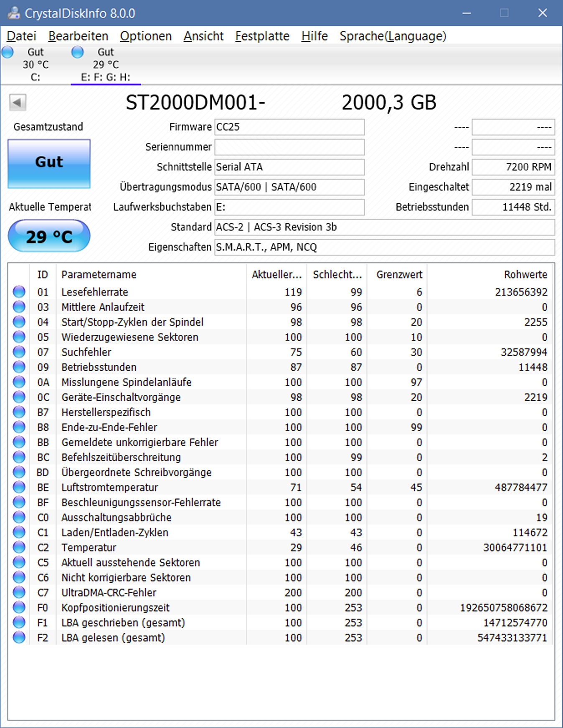Click the status orb for Herstellerspezifisch
Screen dimensions: 563x728
[19, 412]
